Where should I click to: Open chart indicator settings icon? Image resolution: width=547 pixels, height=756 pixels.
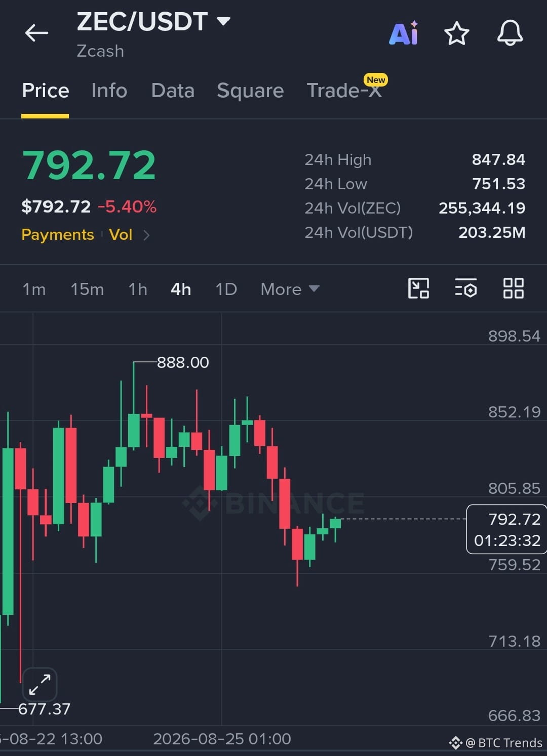[465, 288]
